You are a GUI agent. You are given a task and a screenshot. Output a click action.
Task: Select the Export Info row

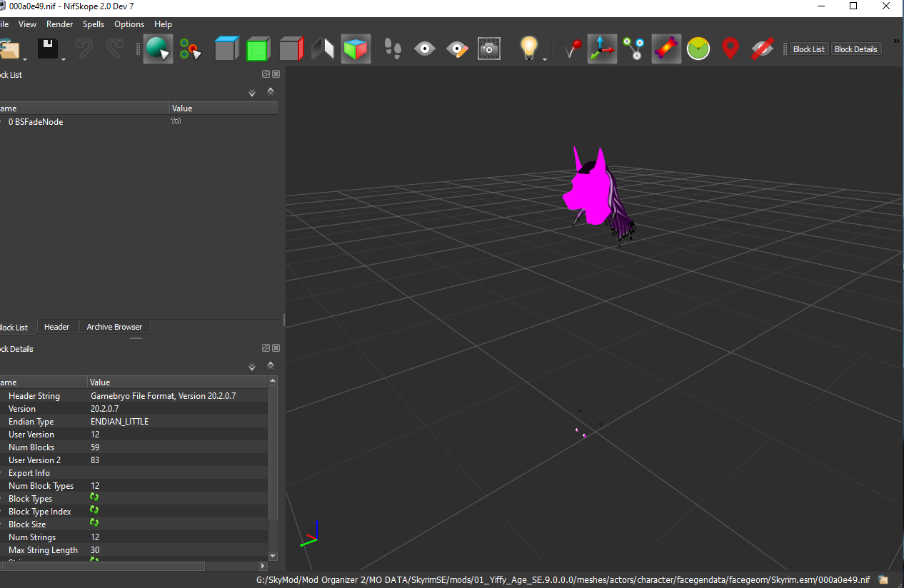pyautogui.click(x=134, y=473)
